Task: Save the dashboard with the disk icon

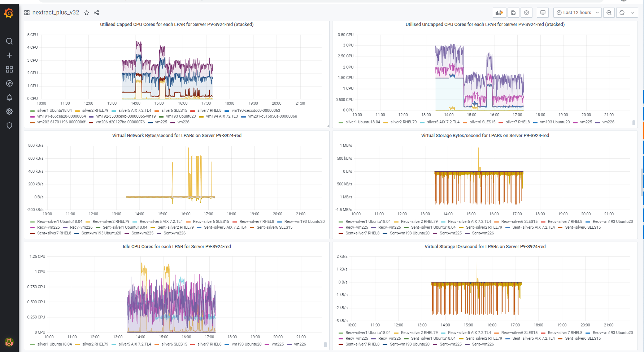Action: (x=513, y=13)
